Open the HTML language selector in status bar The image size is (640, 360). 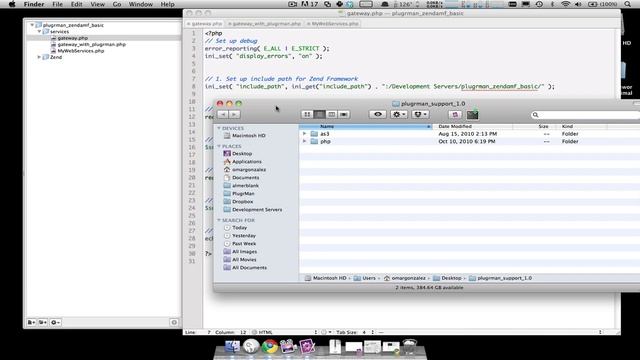tap(284, 332)
